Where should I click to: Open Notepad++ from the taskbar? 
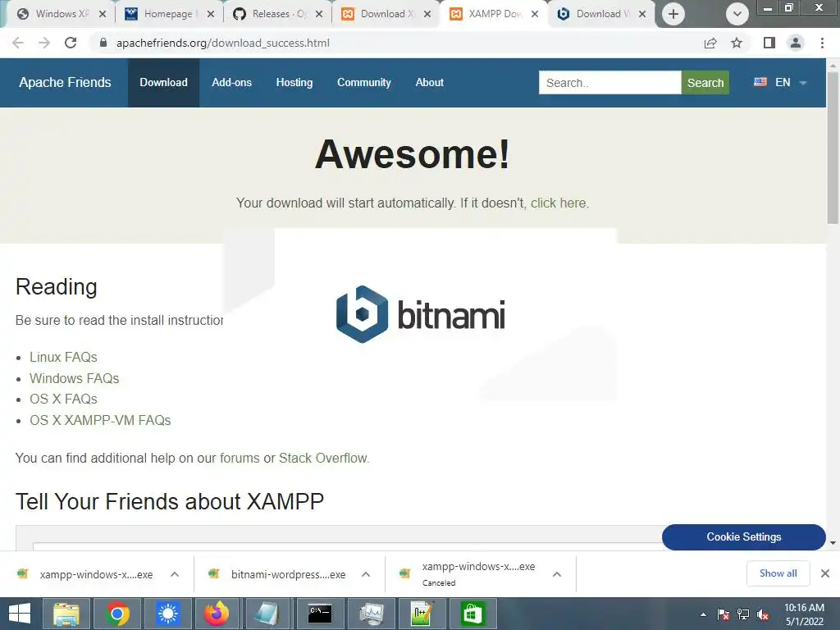[x=421, y=614]
